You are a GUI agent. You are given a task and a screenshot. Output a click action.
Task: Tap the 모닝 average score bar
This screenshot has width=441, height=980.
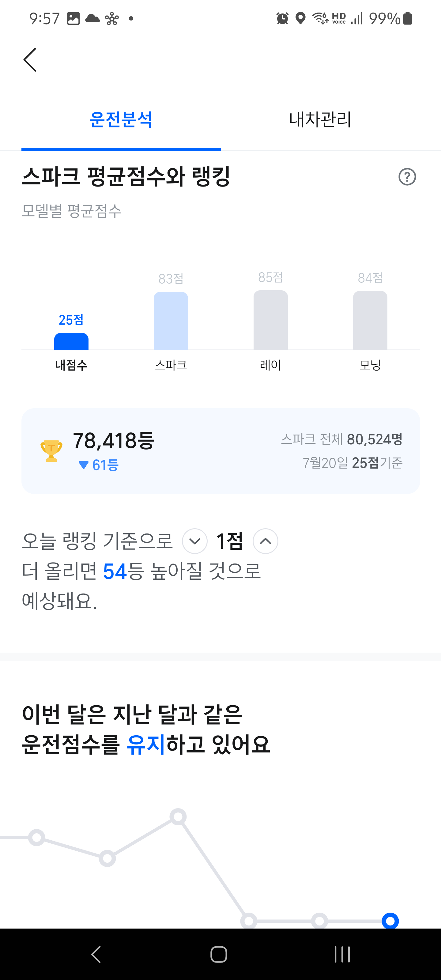coord(370,320)
